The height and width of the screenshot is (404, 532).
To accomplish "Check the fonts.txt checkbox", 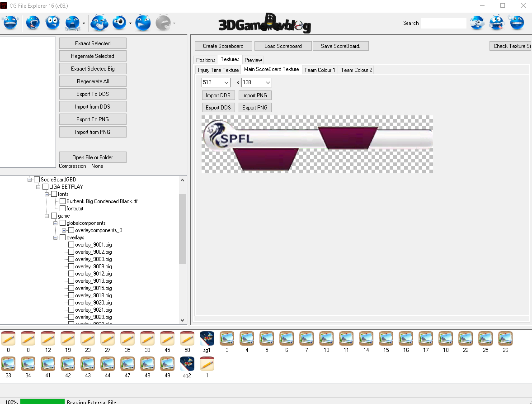I will click(x=62, y=209).
